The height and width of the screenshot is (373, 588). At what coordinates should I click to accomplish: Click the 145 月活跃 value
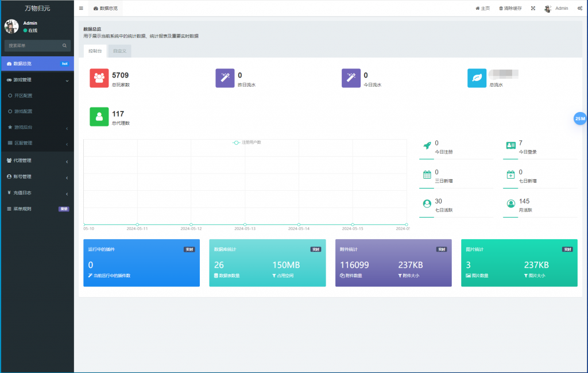coord(524,202)
